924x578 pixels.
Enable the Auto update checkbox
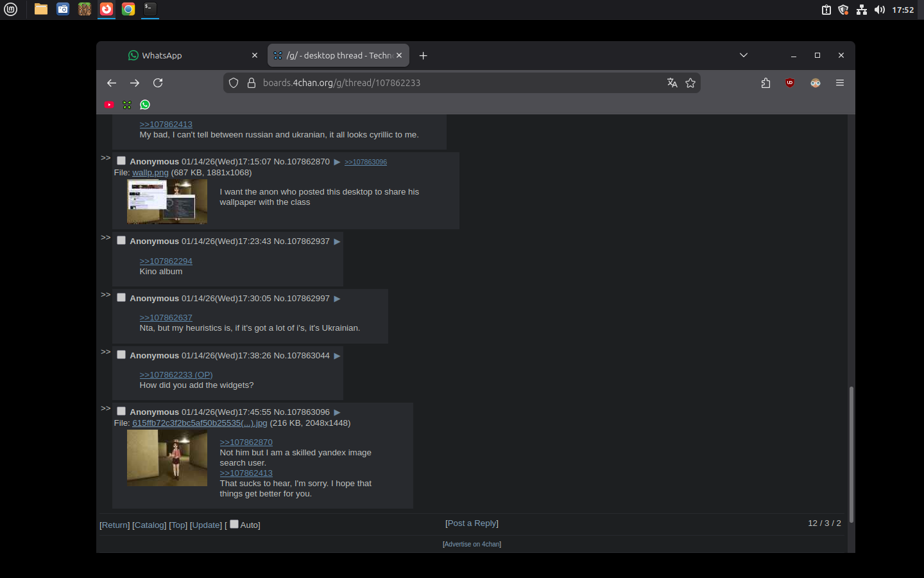click(x=234, y=524)
